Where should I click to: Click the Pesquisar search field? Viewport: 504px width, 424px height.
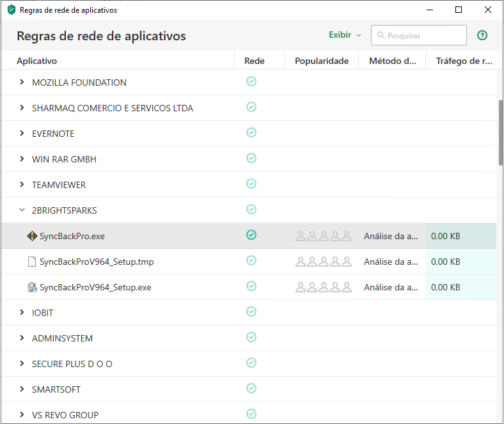[419, 35]
